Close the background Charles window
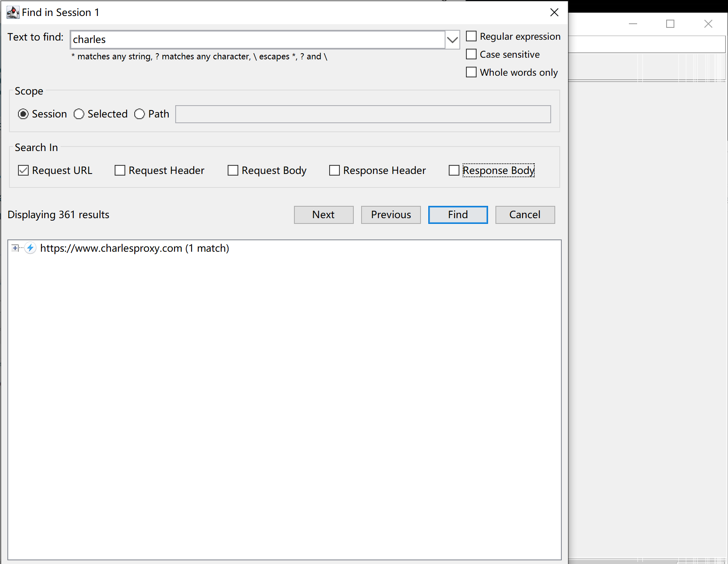The image size is (728, 564). pyautogui.click(x=708, y=24)
